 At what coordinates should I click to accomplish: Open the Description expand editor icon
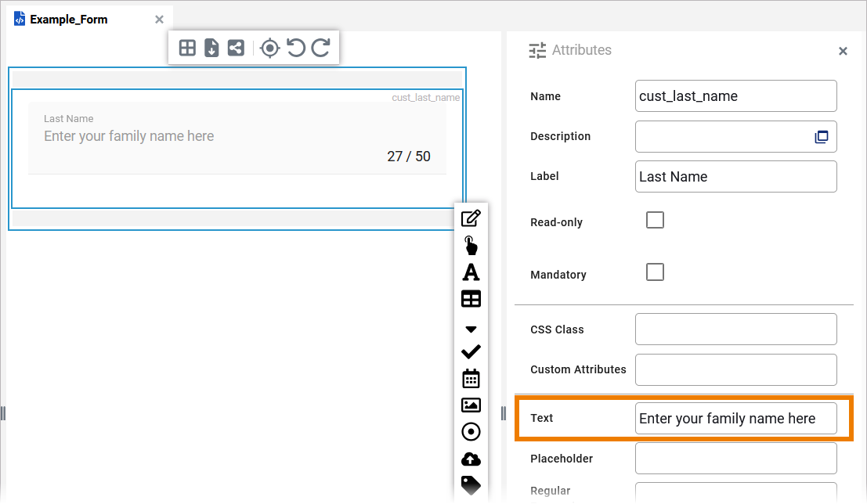pyautogui.click(x=822, y=137)
